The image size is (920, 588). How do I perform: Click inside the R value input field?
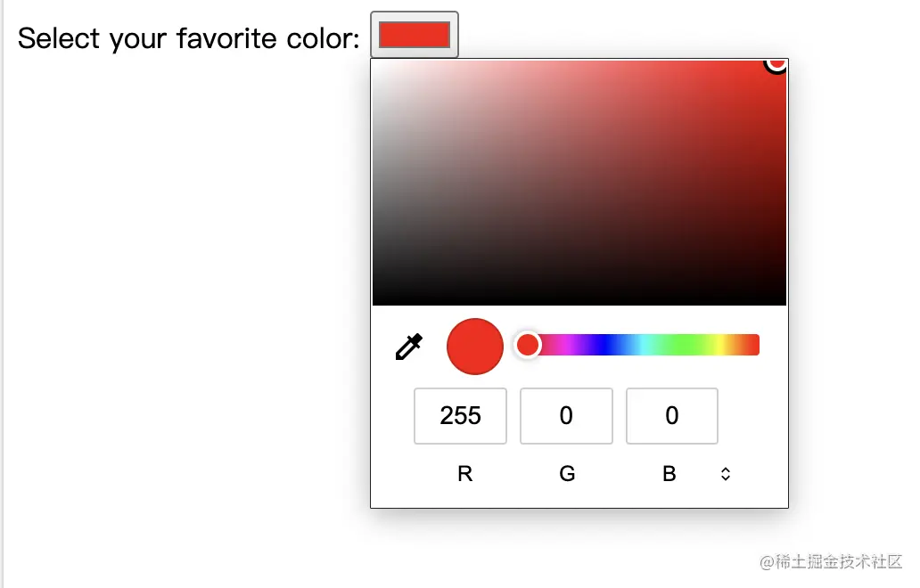tap(460, 416)
